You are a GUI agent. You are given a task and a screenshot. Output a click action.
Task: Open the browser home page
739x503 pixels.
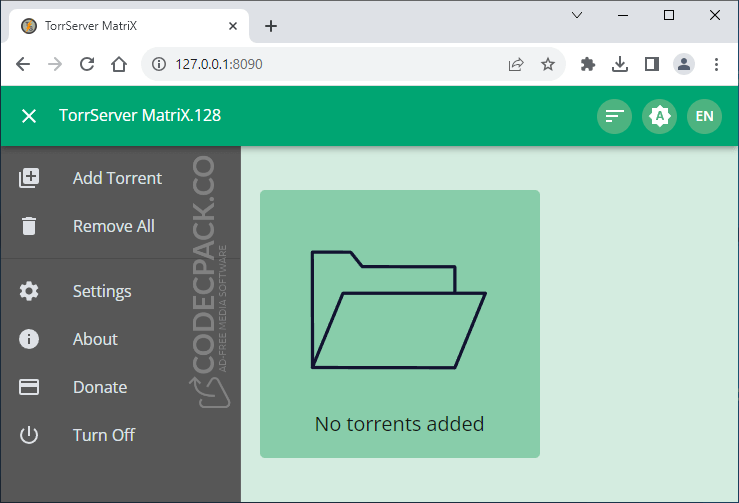[x=119, y=64]
